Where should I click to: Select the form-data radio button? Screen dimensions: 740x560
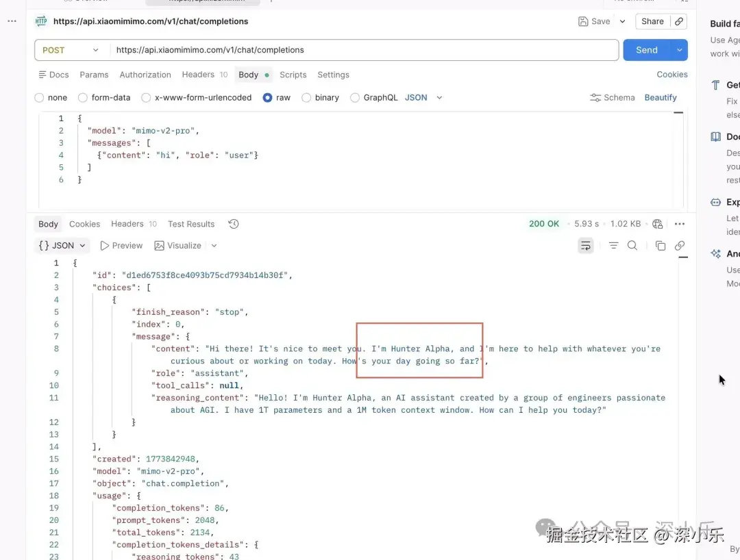coord(83,98)
